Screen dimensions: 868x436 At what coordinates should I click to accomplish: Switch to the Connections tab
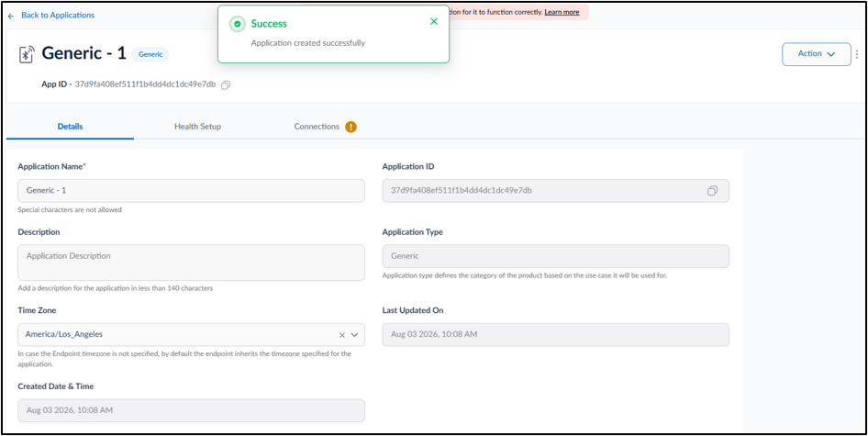pos(317,127)
